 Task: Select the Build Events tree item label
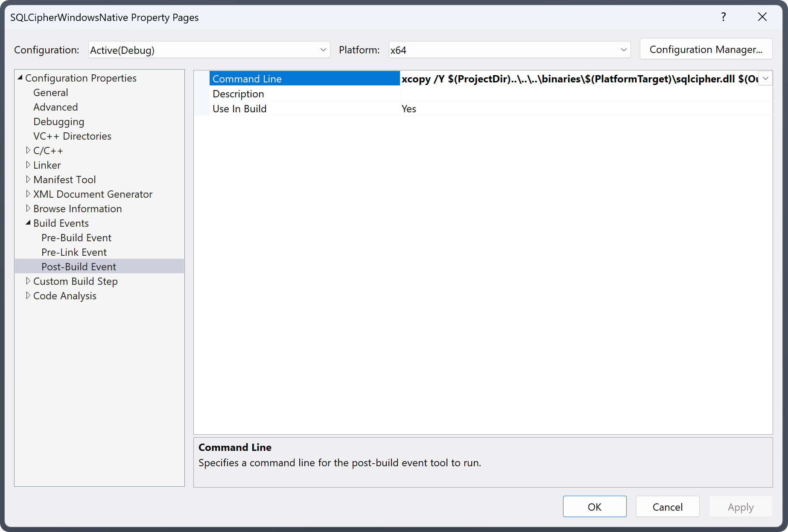[x=61, y=223]
